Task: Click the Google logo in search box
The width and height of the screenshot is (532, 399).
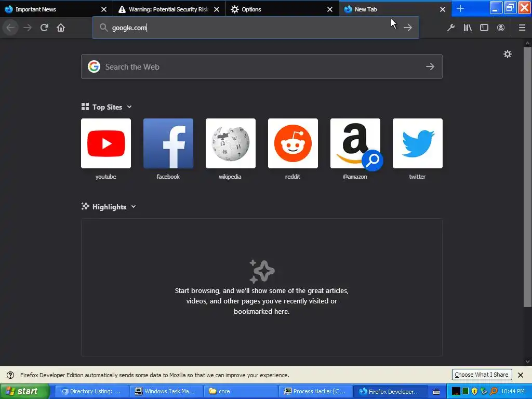Action: [x=94, y=66]
